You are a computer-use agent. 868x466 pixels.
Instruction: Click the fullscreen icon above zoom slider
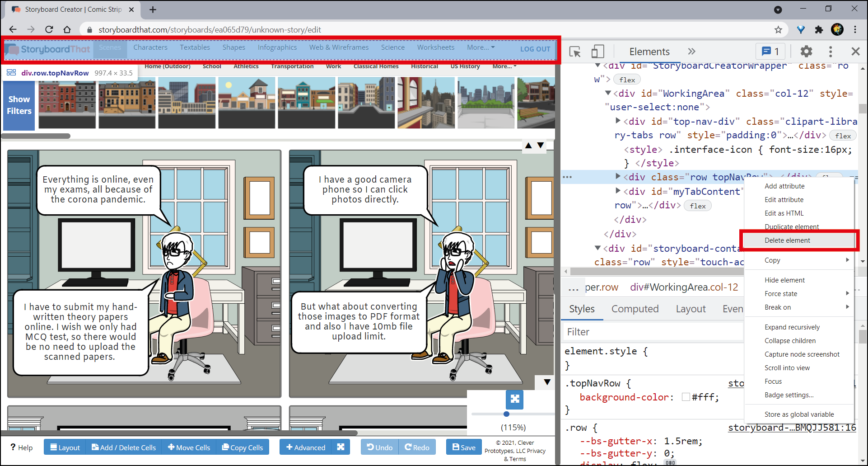[514, 399]
